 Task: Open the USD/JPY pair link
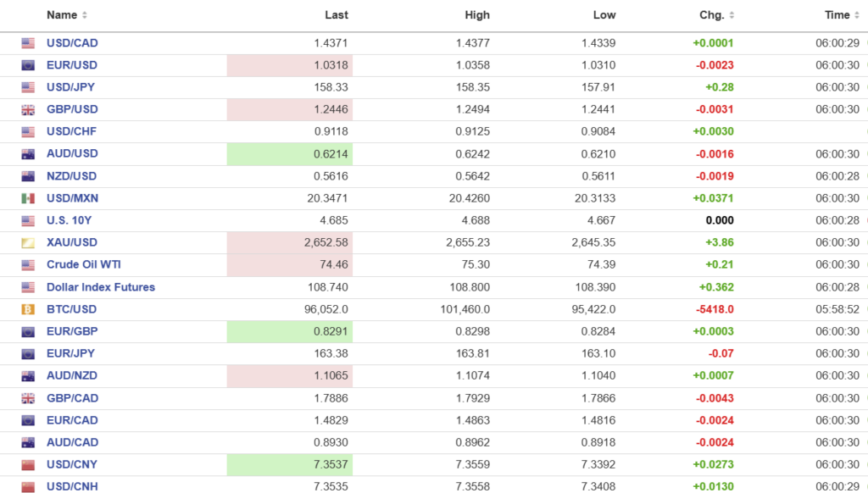(x=71, y=87)
